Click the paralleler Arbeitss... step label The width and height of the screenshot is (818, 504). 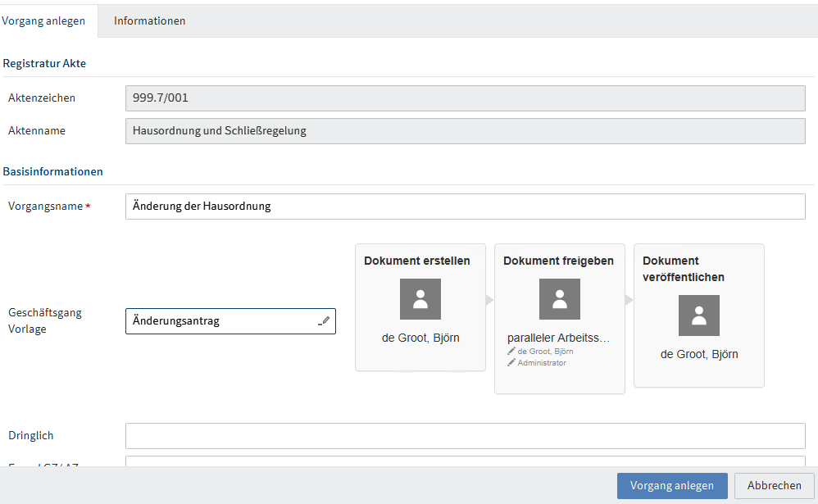(558, 338)
